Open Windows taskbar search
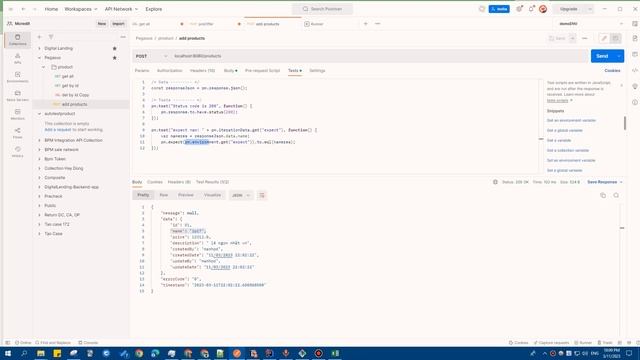Viewport: 640px width, 360px height. 24,353
